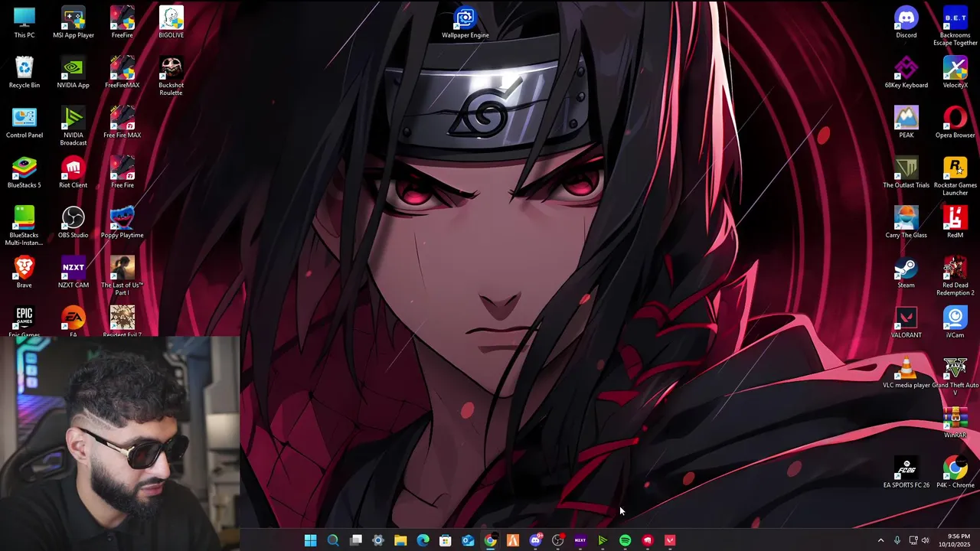Launch NVIDIA App shortcut
Screen dimensions: 980x551
(x=73, y=72)
